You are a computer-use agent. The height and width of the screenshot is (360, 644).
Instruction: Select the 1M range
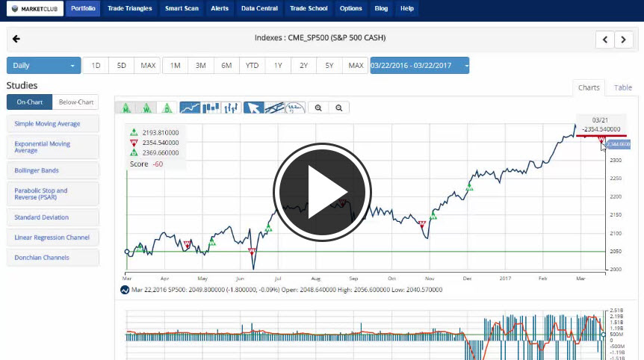176,66
